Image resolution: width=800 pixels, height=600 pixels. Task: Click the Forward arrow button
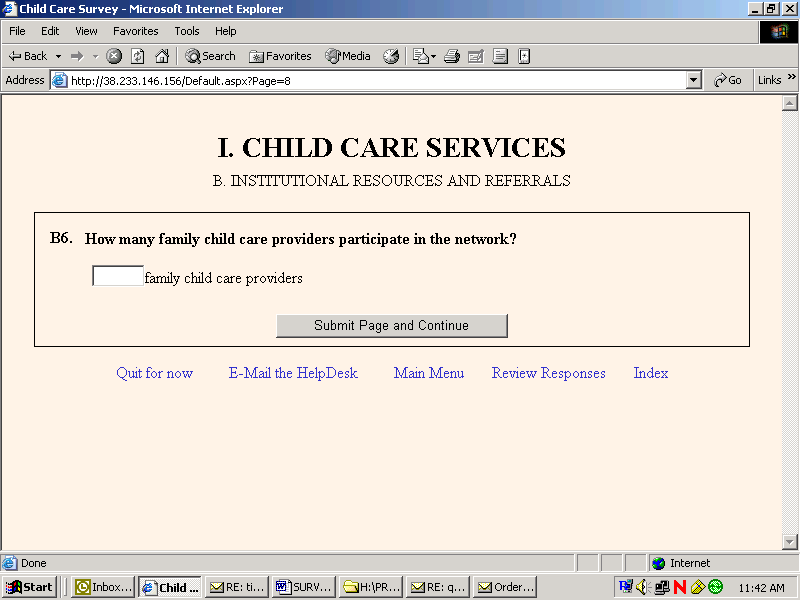click(x=77, y=56)
